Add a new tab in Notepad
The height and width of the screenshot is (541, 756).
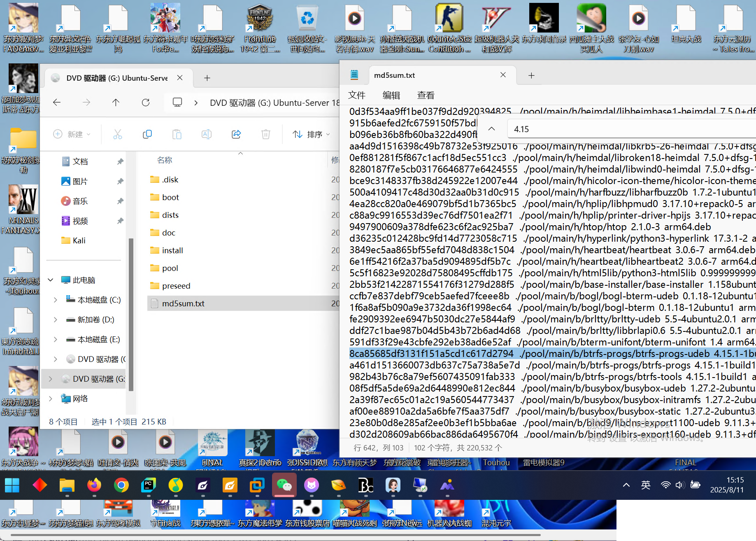pyautogui.click(x=531, y=75)
